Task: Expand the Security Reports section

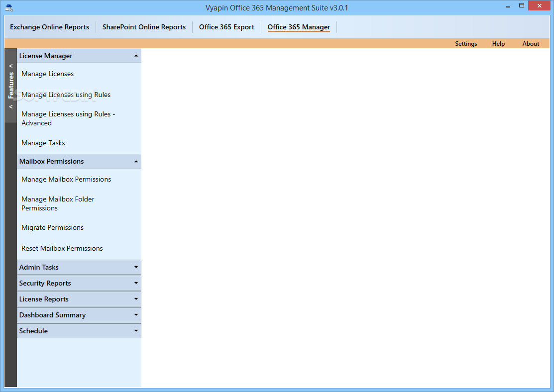Action: click(x=79, y=283)
